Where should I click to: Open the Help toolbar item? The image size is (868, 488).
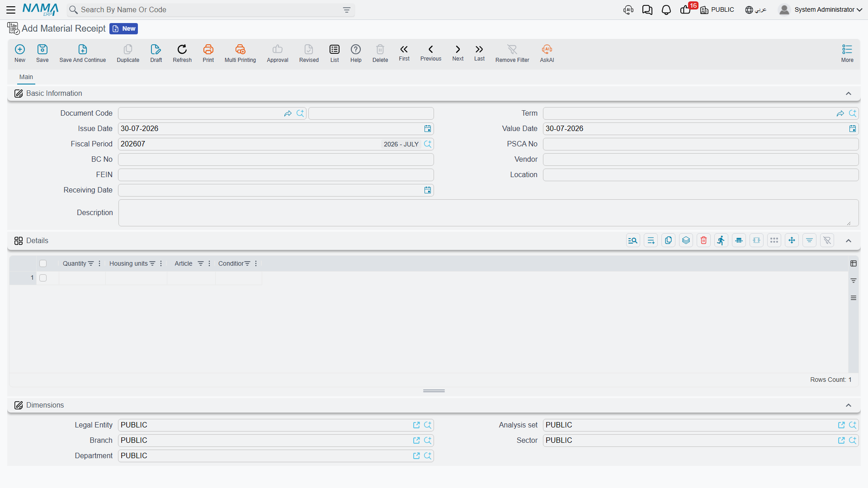click(356, 53)
